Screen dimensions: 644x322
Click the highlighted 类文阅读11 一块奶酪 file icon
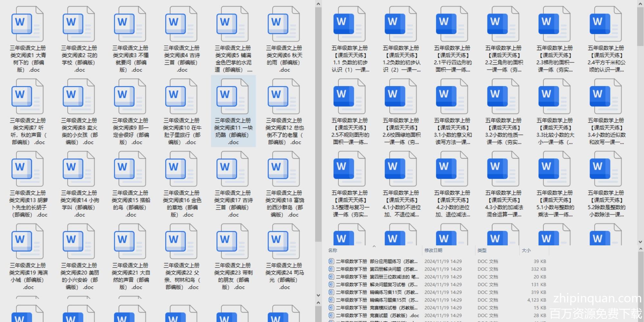(x=232, y=97)
